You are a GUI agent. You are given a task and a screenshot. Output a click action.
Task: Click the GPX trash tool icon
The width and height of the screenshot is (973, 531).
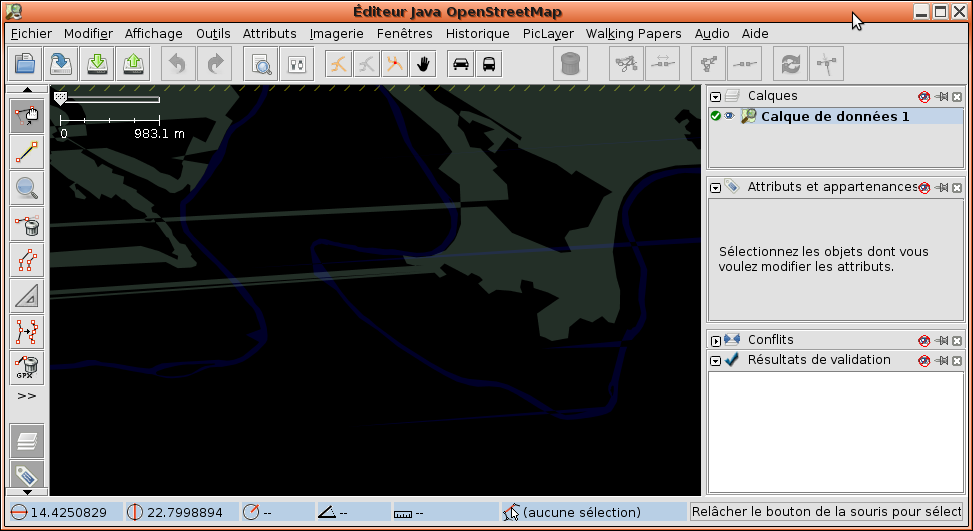click(x=27, y=368)
